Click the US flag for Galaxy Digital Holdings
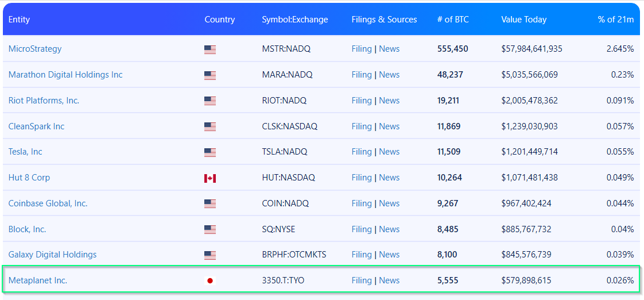Viewport: 644px width, 300px height. click(x=210, y=255)
